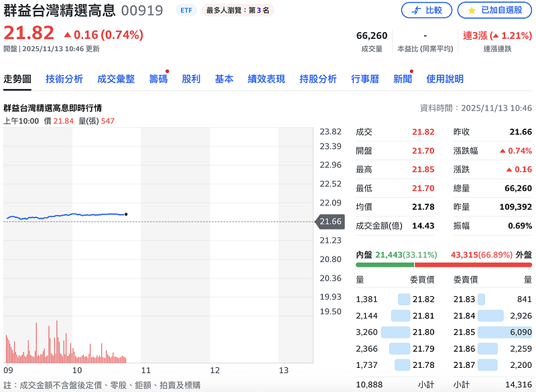Click the 比較 button
The image size is (536, 392).
[426, 10]
